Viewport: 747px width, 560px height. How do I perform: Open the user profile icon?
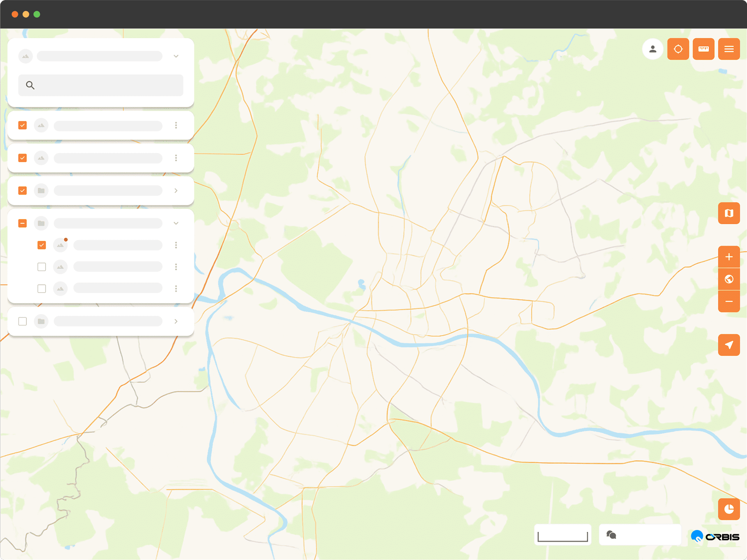[652, 49]
